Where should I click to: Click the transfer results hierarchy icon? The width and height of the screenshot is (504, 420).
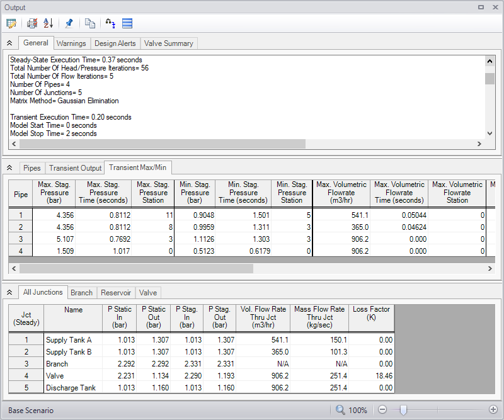(x=110, y=23)
